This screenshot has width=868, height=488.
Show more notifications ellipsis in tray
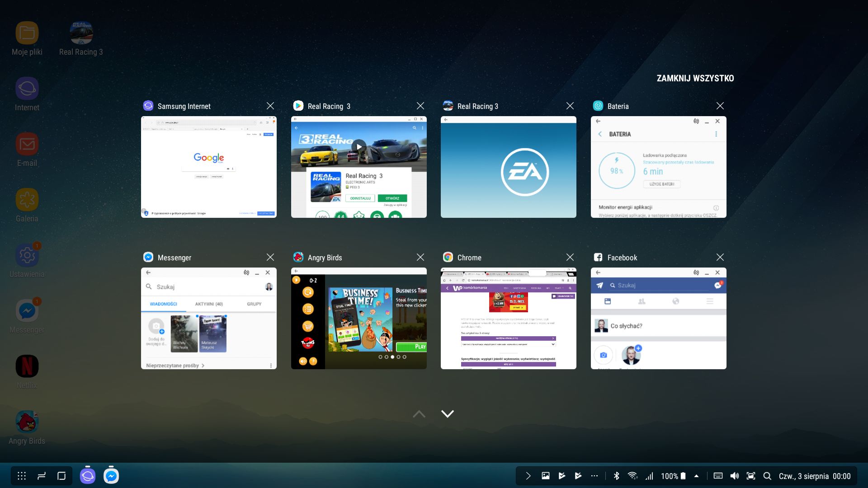coord(594,476)
